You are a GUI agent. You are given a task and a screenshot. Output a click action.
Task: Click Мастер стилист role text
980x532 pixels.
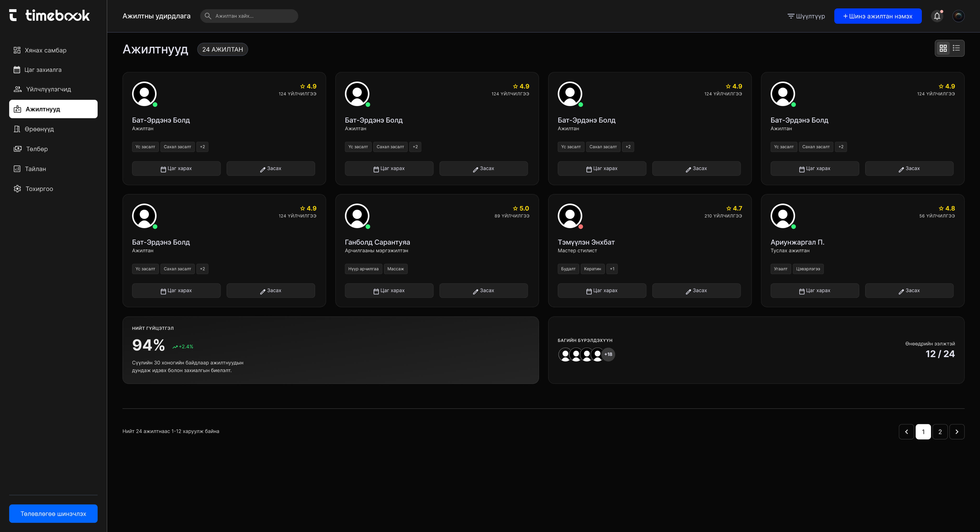pos(577,251)
